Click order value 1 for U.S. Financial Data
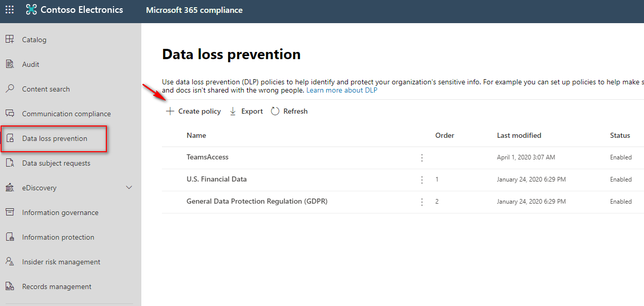The width and height of the screenshot is (644, 306). click(x=437, y=179)
